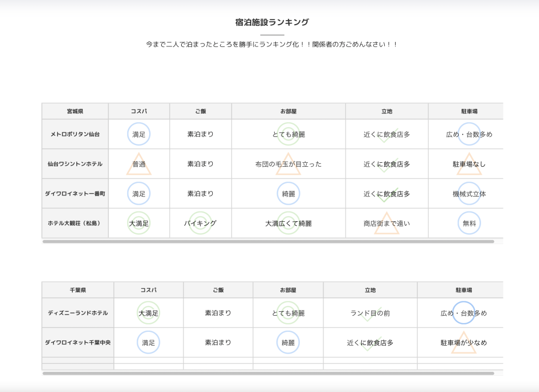Click the ダイワロイネット一番町 row name
The height and width of the screenshot is (392, 539).
point(75,194)
